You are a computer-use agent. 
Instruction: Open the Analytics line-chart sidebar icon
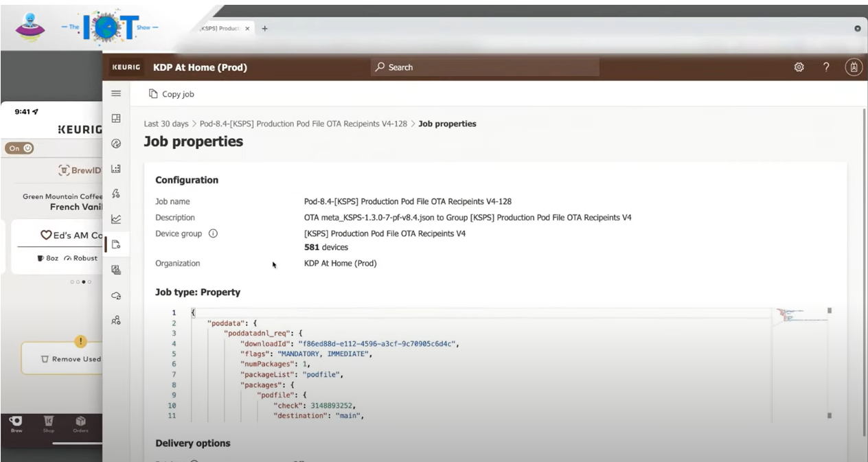(115, 219)
